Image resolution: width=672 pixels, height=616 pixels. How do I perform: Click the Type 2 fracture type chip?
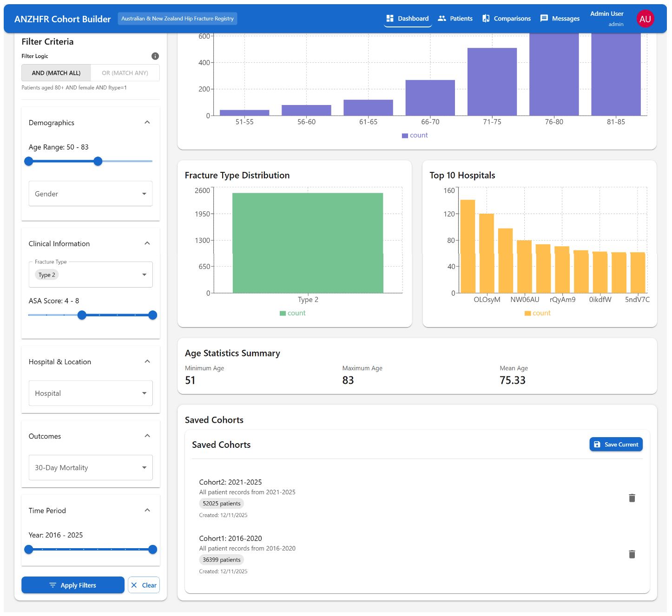click(47, 275)
